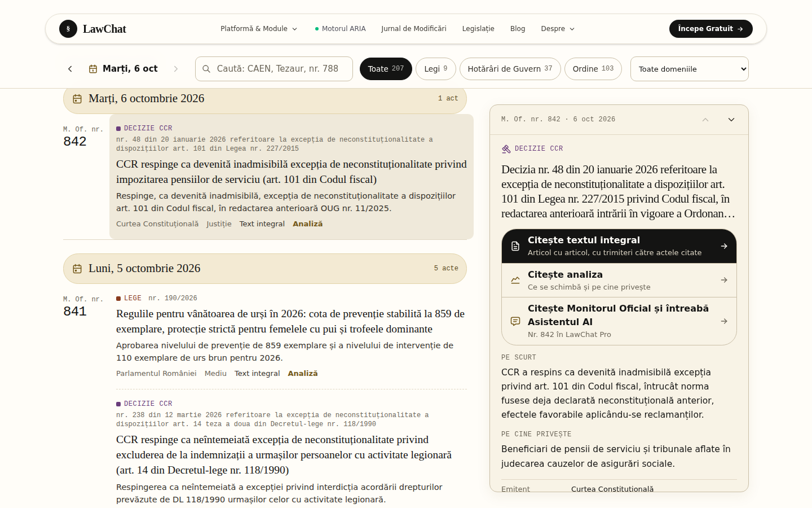Open the Legislație nav item
Screen dimensions: 812x508
(478, 29)
